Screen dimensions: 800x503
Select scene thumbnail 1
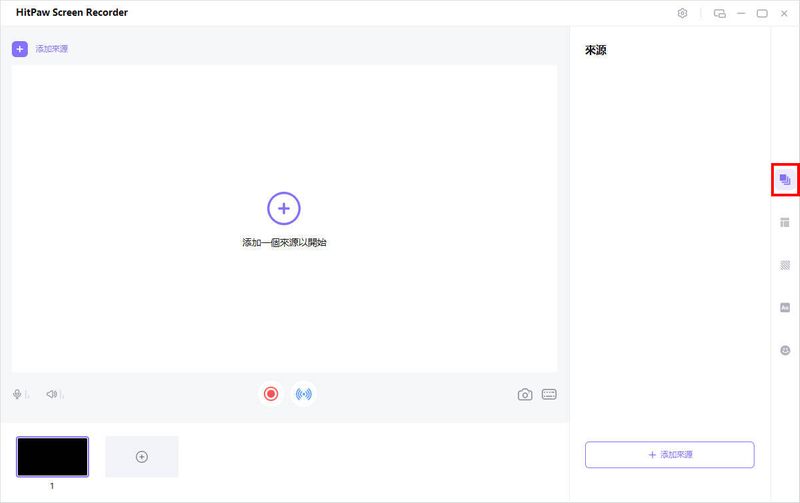click(52, 457)
